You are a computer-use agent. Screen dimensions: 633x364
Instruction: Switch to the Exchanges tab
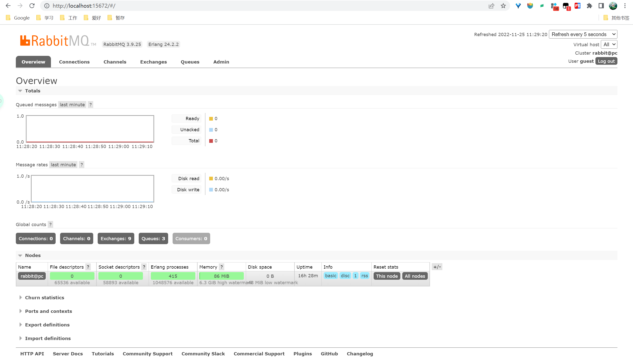(x=153, y=62)
